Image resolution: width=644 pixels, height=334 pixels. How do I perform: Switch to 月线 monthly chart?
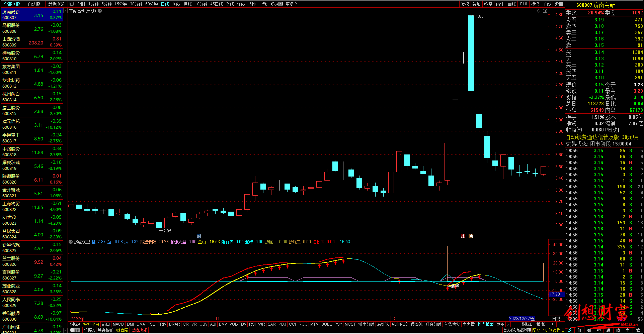tap(188, 4)
